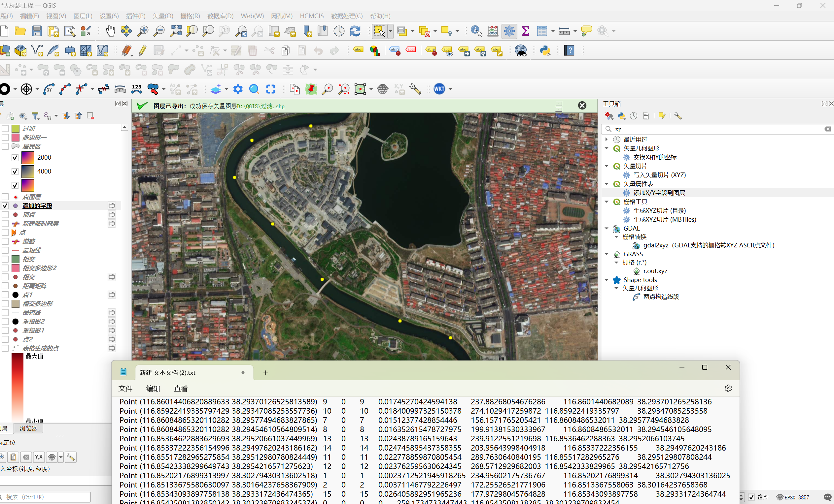834x504 pixels.
Task: Click the Refresh map icon
Action: pos(355,31)
